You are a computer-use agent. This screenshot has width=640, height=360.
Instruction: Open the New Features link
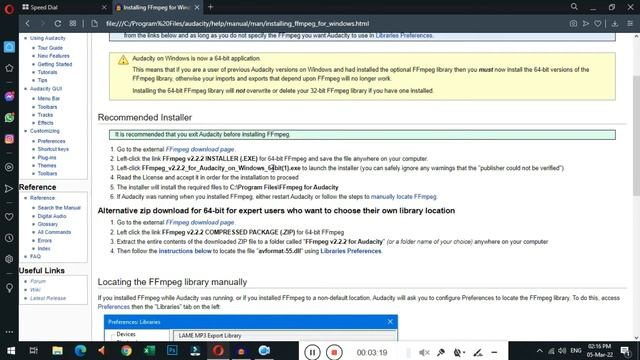[53, 56]
